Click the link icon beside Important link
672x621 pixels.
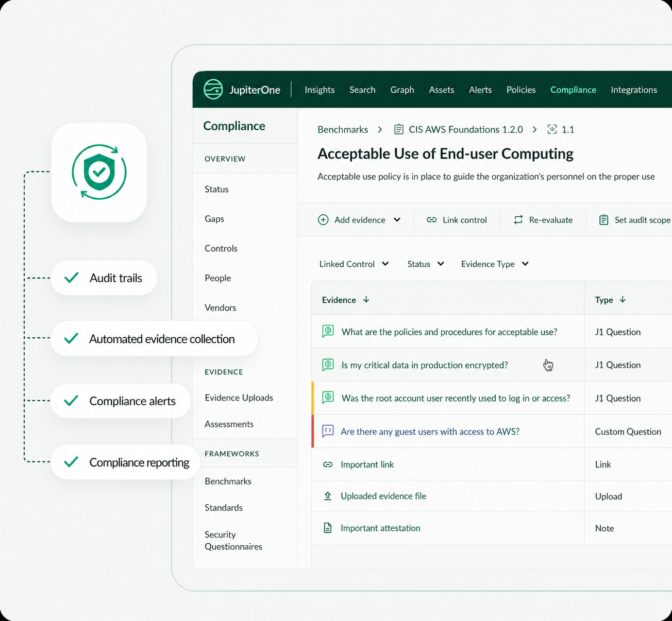(328, 464)
